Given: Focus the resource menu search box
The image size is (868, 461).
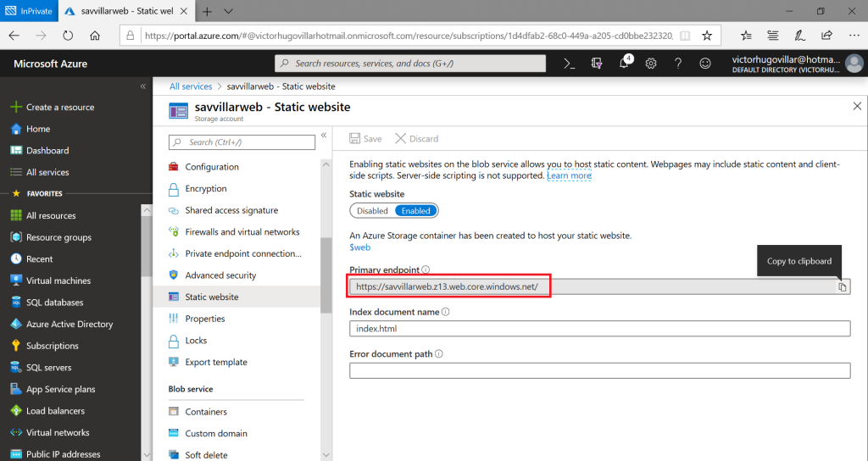Looking at the screenshot, I should (x=242, y=142).
